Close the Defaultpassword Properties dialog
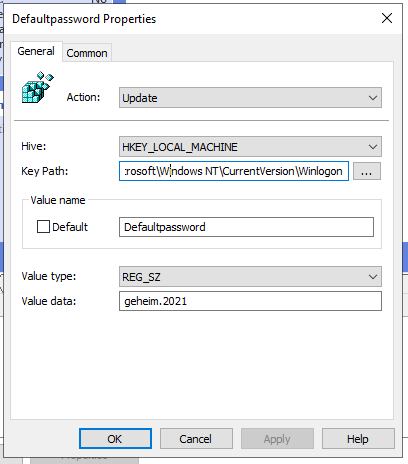408x464 pixels. click(x=387, y=18)
